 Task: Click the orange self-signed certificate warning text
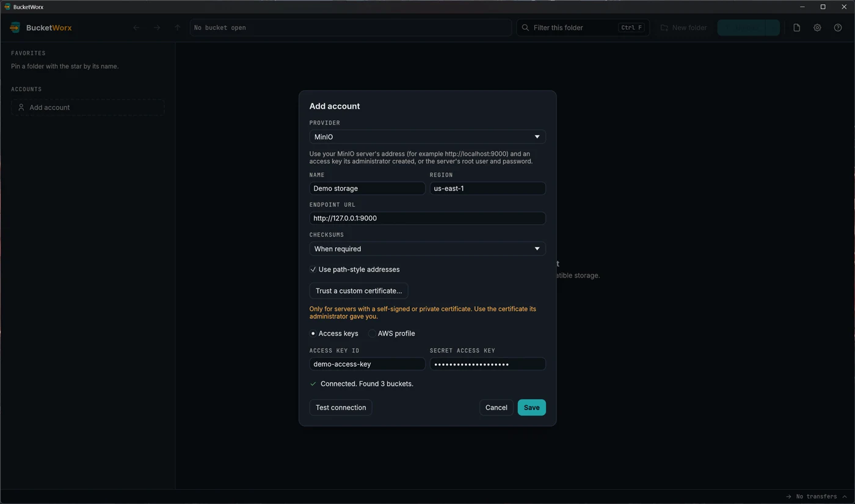(x=423, y=312)
